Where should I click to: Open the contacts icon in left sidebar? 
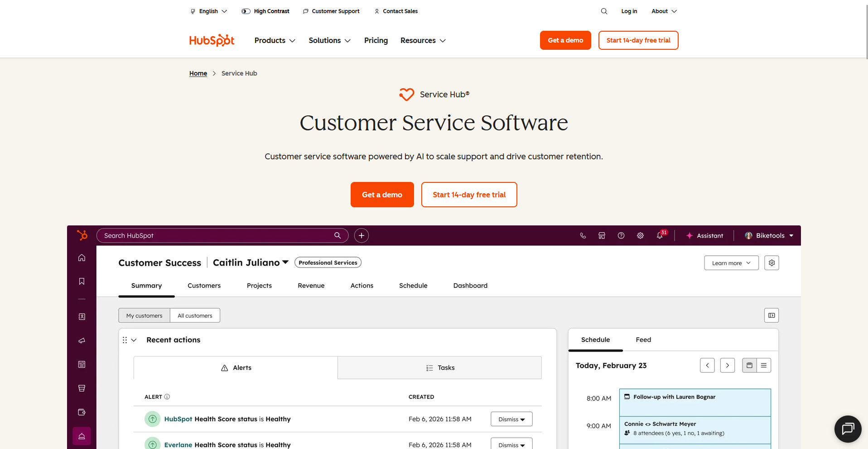82,317
